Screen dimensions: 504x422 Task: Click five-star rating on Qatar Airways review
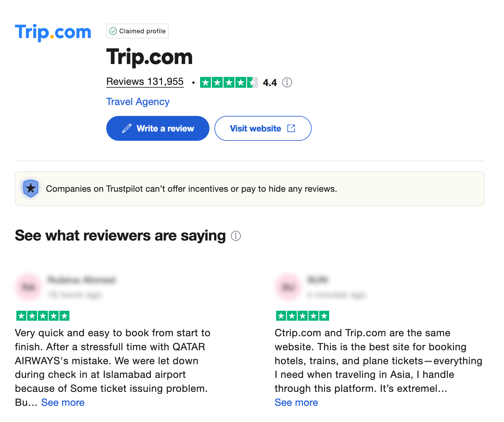[43, 316]
